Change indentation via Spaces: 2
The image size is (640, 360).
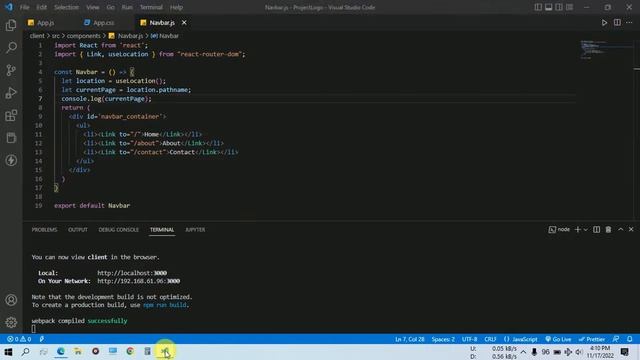coord(443,339)
